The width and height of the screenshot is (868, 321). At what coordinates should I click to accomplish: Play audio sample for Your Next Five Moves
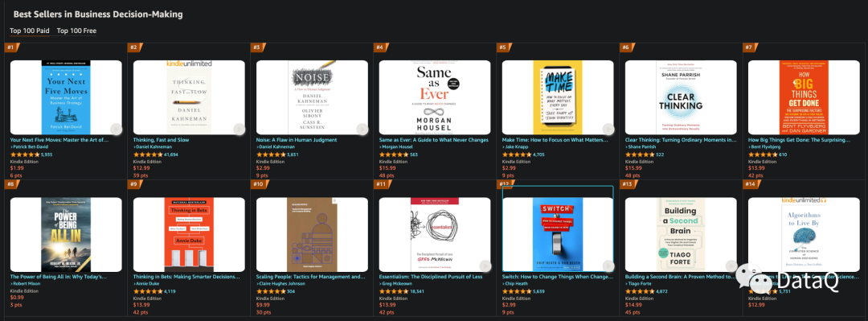[116, 129]
